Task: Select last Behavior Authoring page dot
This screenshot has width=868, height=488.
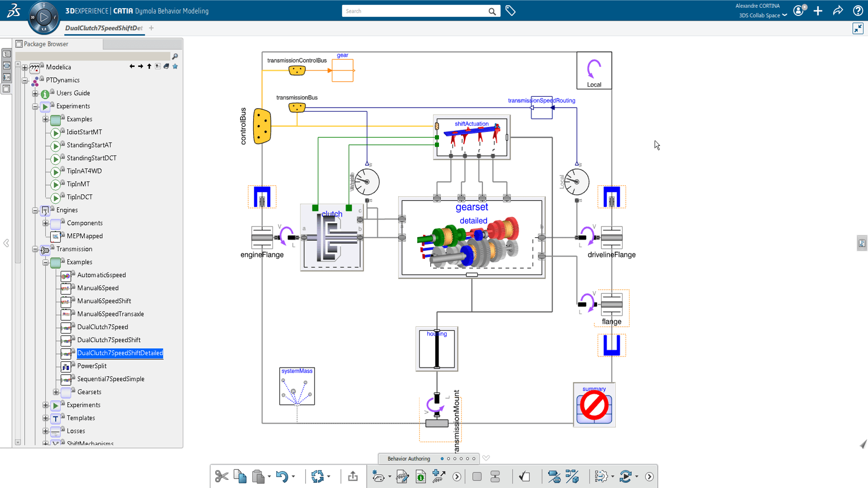Action: [x=474, y=459]
